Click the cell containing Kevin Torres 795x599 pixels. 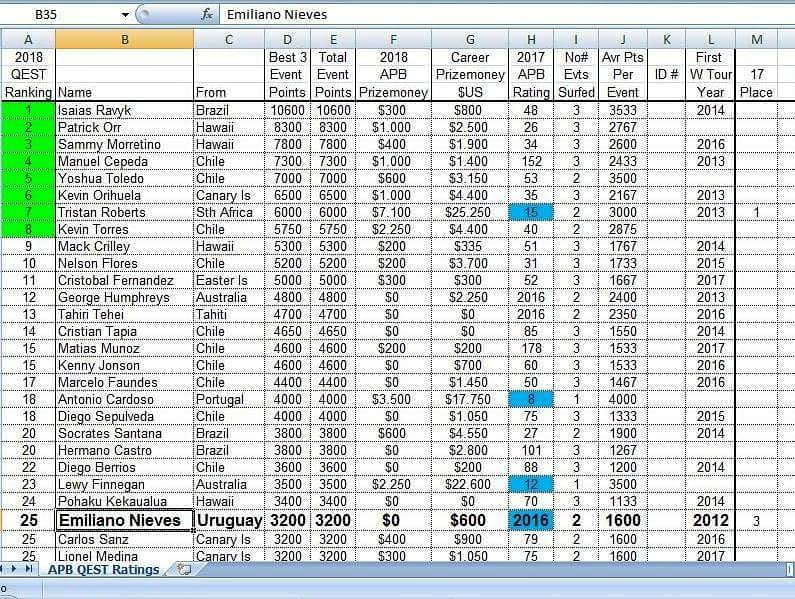click(124, 229)
